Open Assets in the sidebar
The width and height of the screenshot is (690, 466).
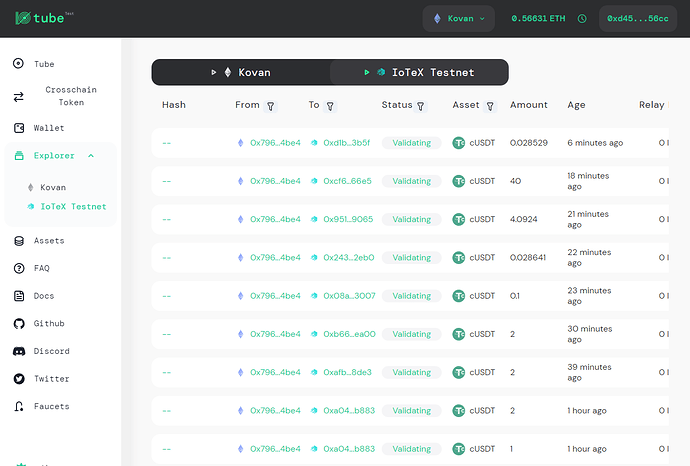pyautogui.click(x=49, y=241)
